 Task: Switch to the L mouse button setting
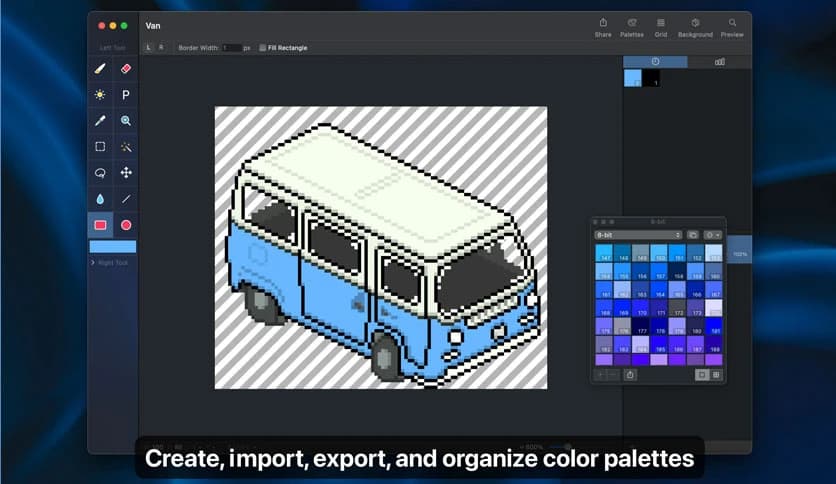point(149,48)
